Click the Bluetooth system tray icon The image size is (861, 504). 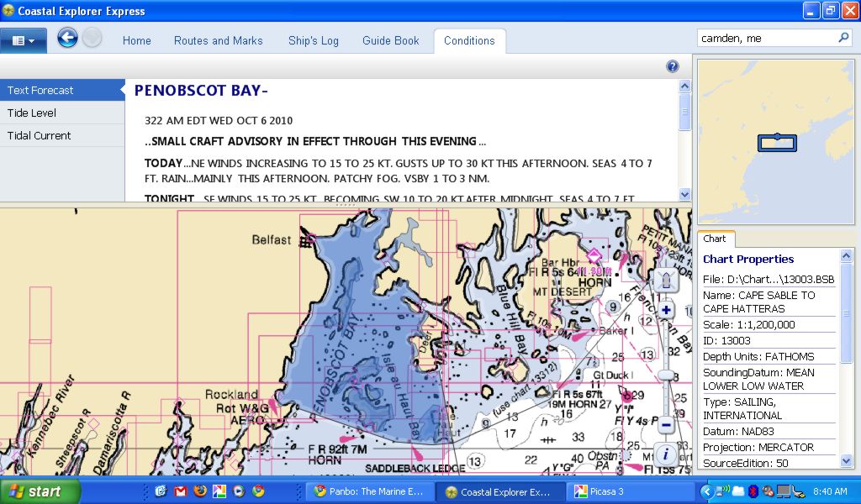(753, 491)
